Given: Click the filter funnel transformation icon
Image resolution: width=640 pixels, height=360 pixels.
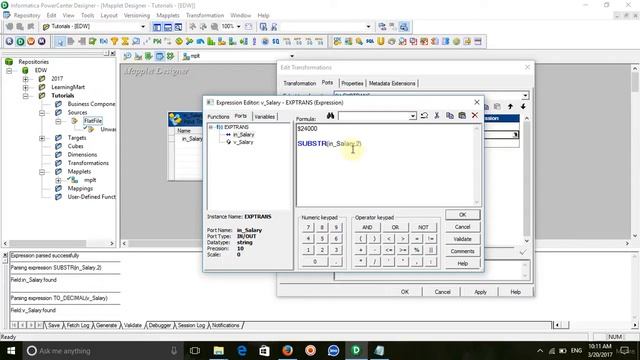Looking at the screenshot, I should point(114,41).
